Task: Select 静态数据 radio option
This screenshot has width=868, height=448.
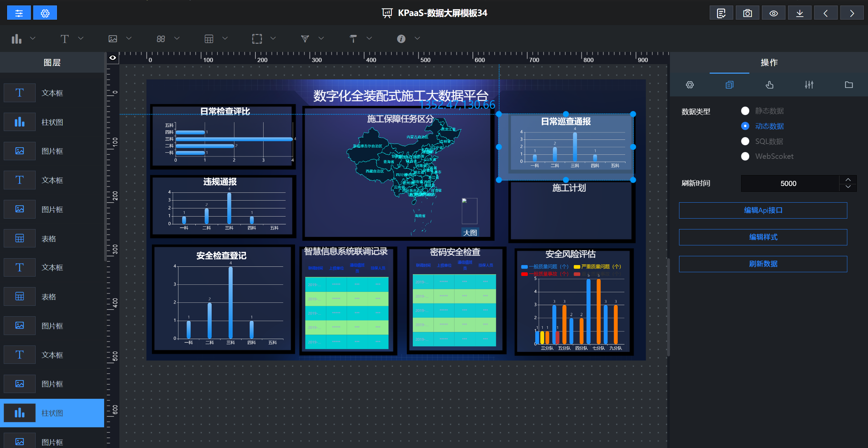Action: 745,111
